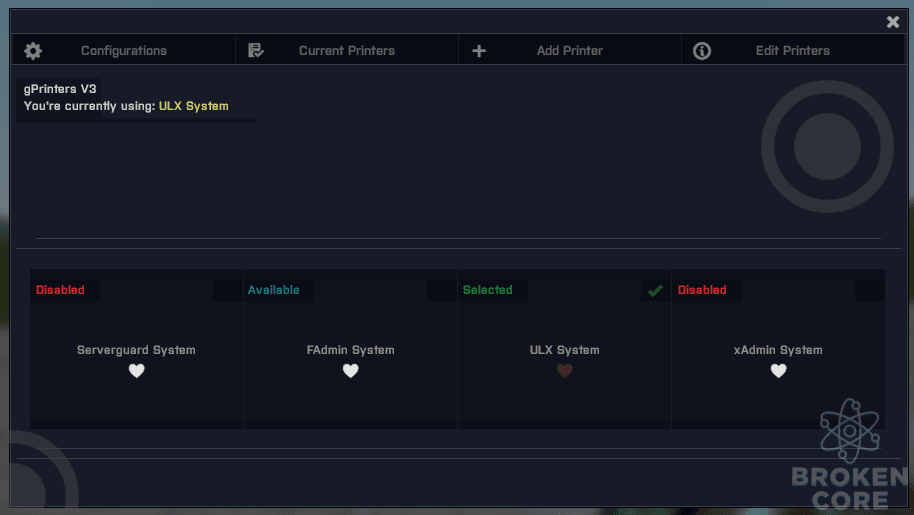This screenshot has width=914, height=515.
Task: Click the heart under xAdmin System
Action: click(778, 371)
